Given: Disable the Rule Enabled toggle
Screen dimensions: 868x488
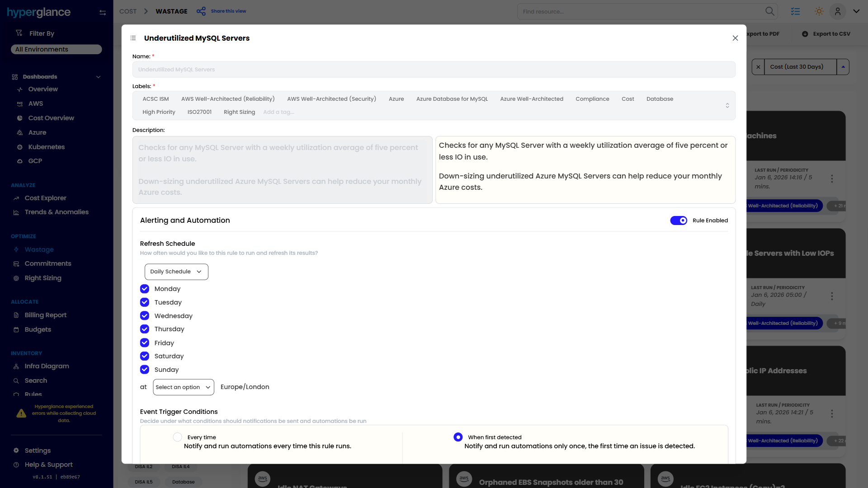Looking at the screenshot, I should pyautogui.click(x=679, y=221).
